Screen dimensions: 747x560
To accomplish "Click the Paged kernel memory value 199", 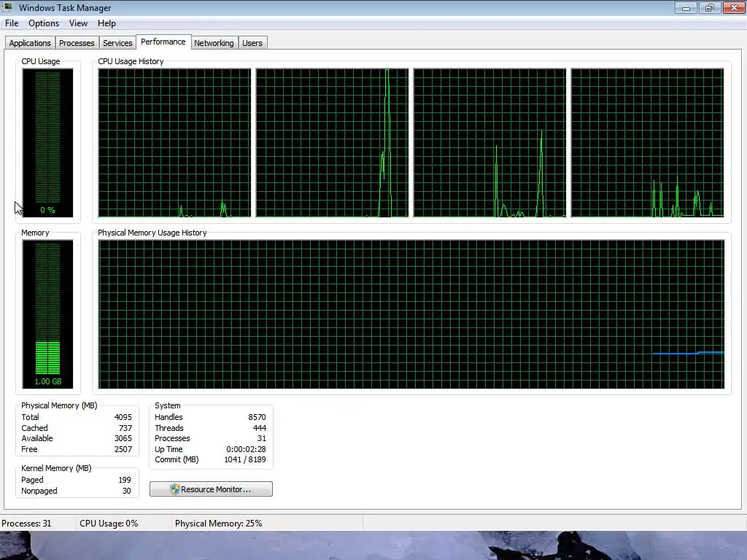I will pyautogui.click(x=125, y=480).
